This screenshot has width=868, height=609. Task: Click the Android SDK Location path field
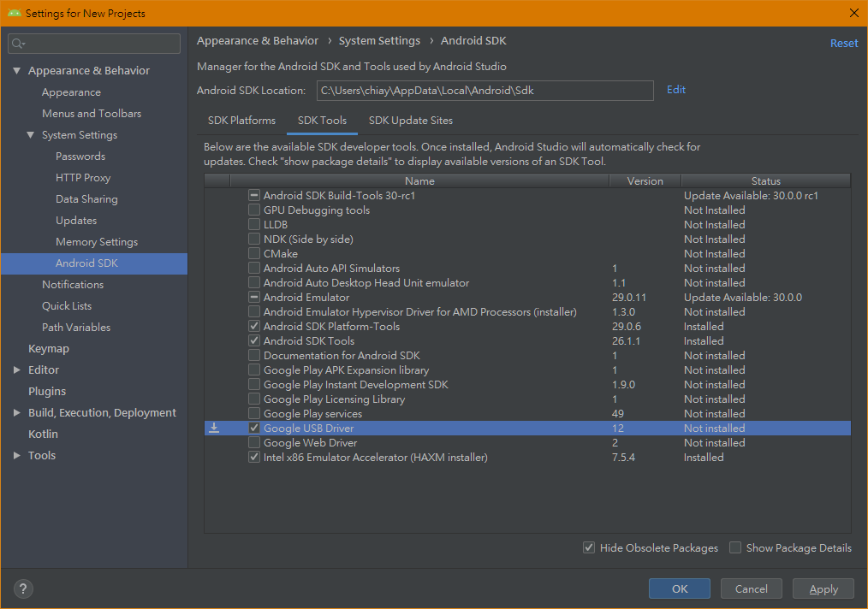(484, 90)
